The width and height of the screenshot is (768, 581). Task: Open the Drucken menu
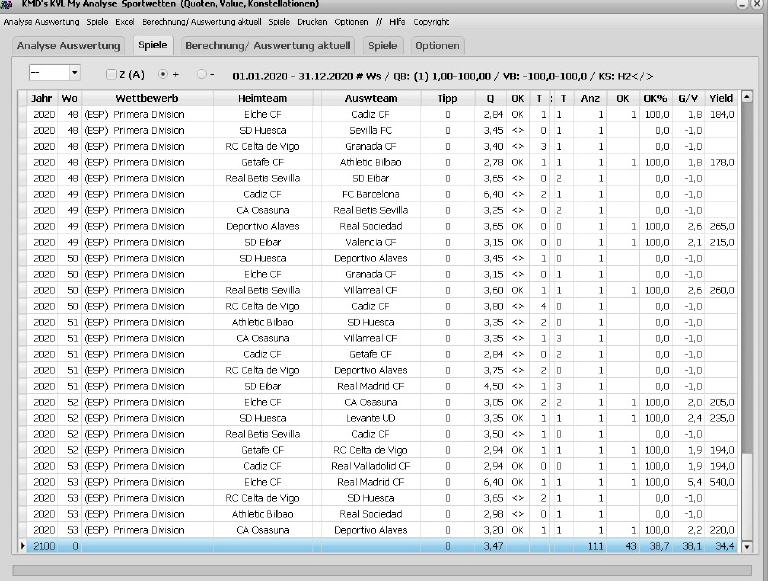click(x=312, y=22)
